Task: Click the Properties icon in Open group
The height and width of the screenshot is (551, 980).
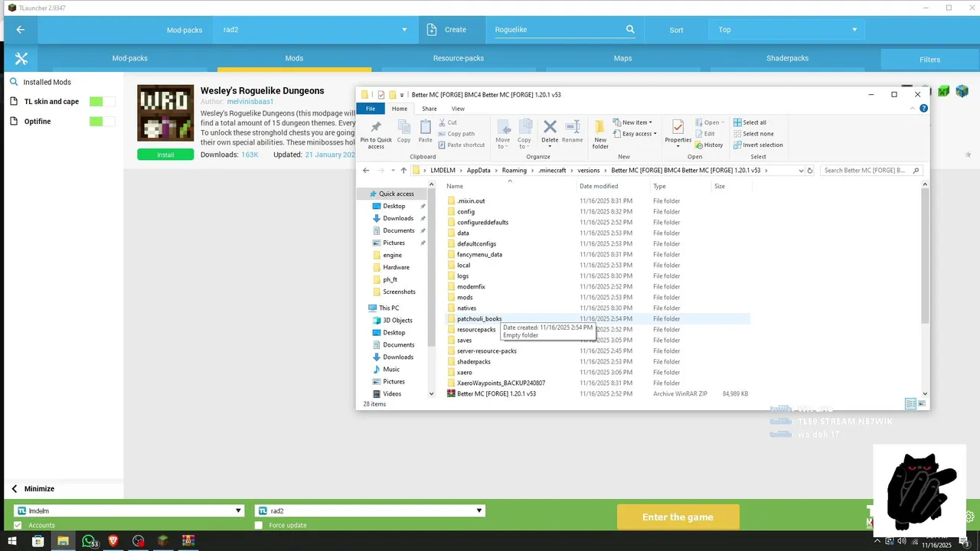Action: (x=678, y=131)
